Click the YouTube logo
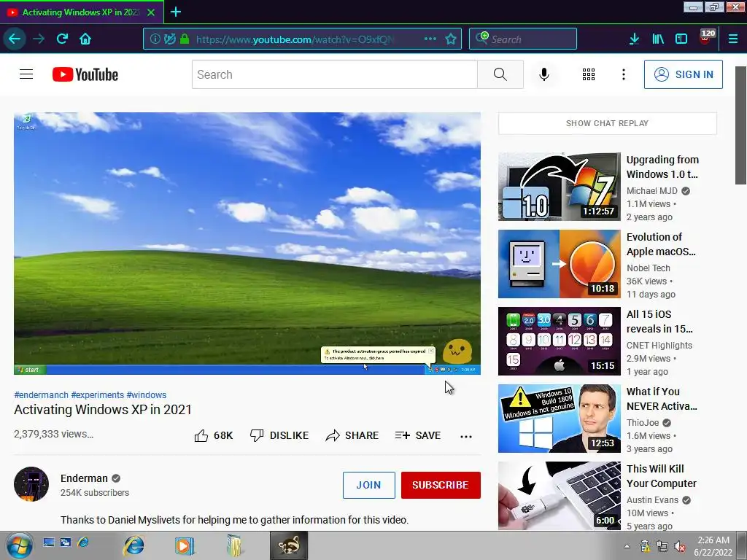The height and width of the screenshot is (560, 747). click(85, 74)
